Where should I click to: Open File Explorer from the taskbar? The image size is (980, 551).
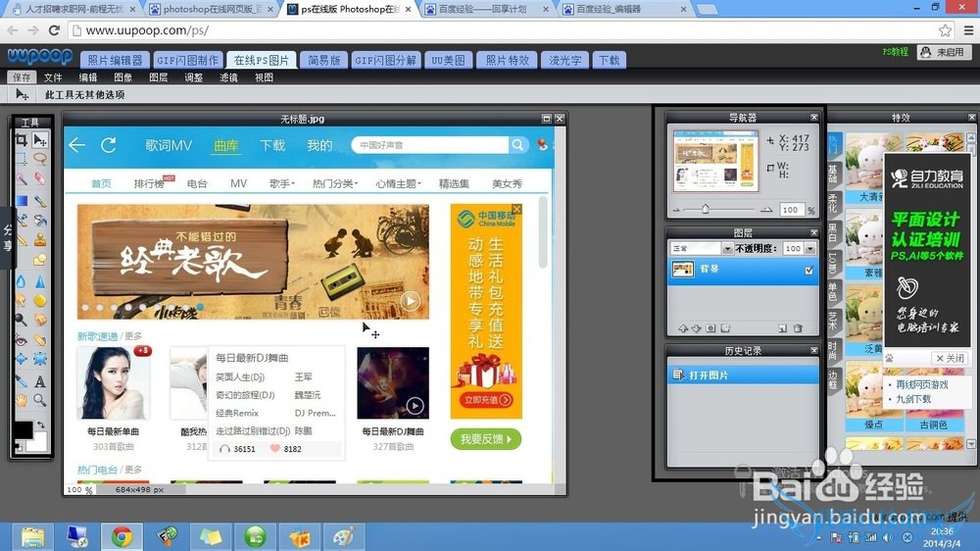[32, 536]
